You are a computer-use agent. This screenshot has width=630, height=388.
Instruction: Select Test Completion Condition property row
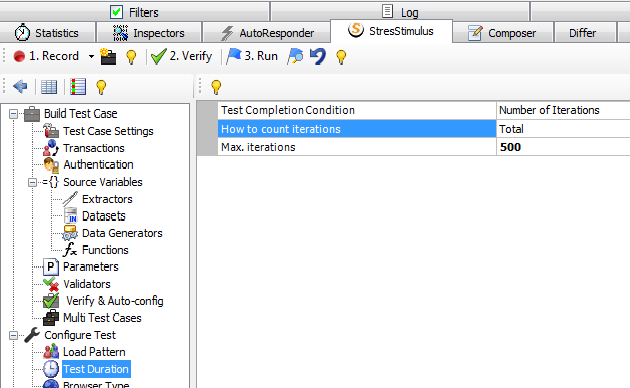tap(357, 110)
